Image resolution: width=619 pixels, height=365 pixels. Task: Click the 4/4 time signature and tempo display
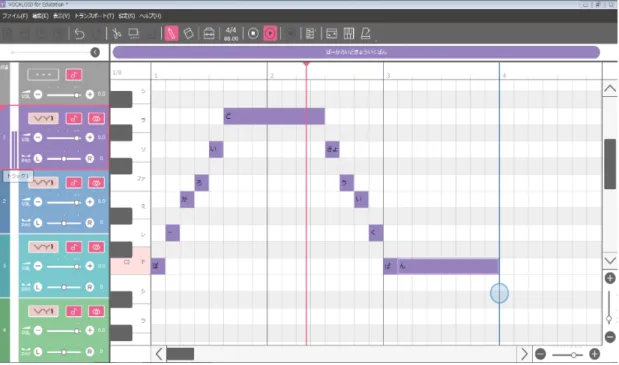click(x=231, y=34)
